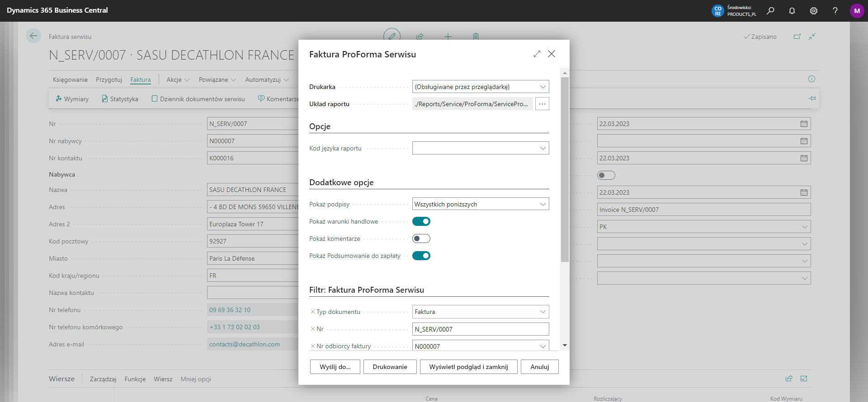This screenshot has height=402, width=868.
Task: Click Układ raportu ellipsis button
Action: coord(542,104)
